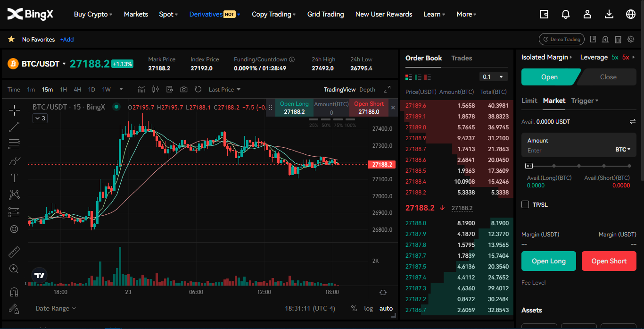Open the price alert icon
The image size is (644, 329).
pyautogui.click(x=605, y=39)
